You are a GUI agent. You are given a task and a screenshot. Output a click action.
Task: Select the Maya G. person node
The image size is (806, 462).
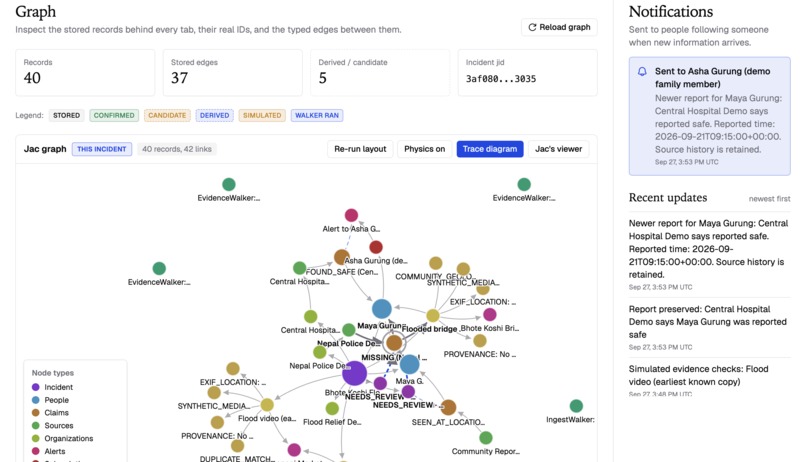[x=409, y=364]
